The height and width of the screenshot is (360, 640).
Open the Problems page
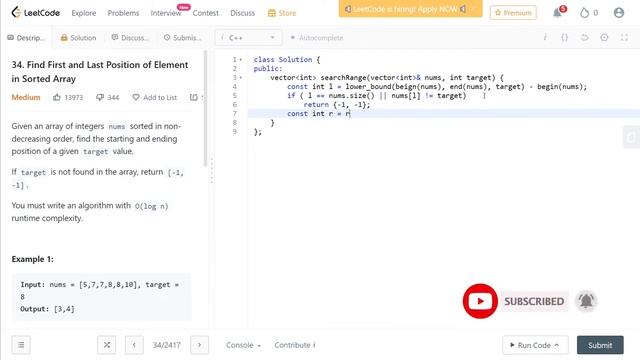click(x=123, y=13)
